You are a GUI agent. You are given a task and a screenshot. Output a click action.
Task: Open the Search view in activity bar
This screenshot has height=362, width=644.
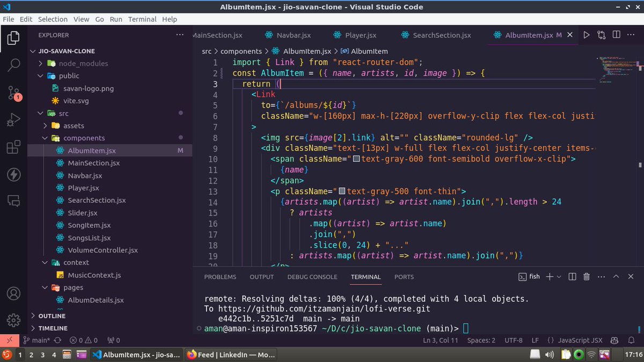(x=13, y=65)
